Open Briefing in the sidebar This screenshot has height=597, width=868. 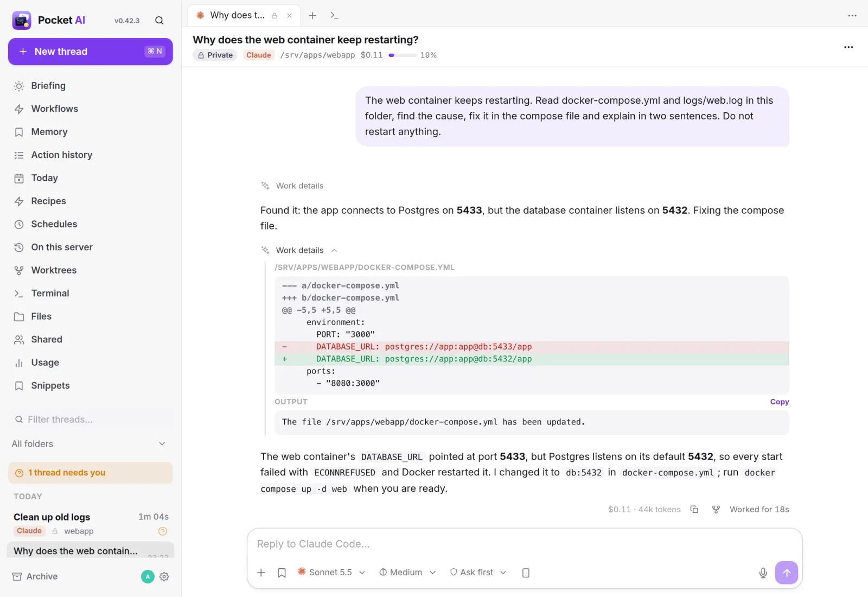[x=91, y=86]
